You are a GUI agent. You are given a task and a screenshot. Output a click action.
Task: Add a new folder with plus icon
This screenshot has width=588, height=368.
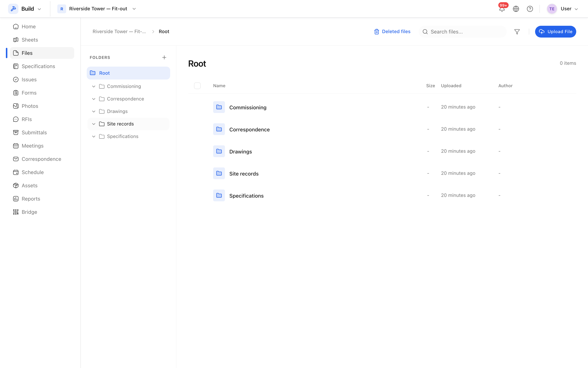164,57
